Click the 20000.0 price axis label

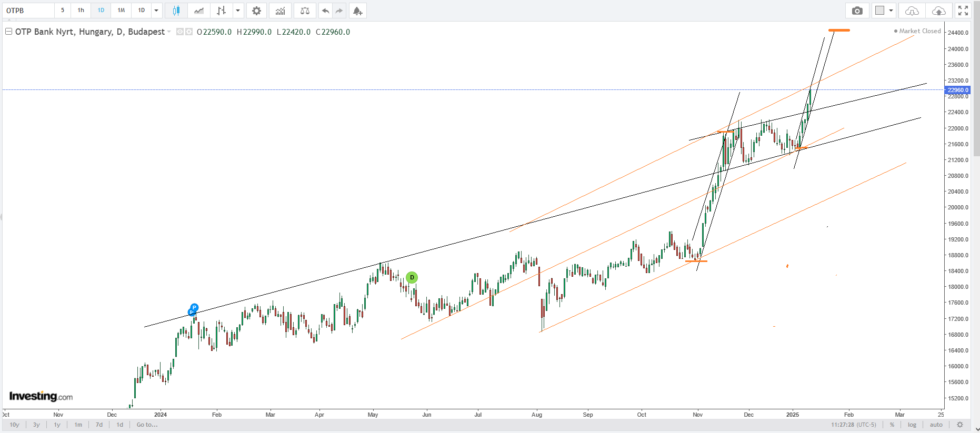click(958, 207)
